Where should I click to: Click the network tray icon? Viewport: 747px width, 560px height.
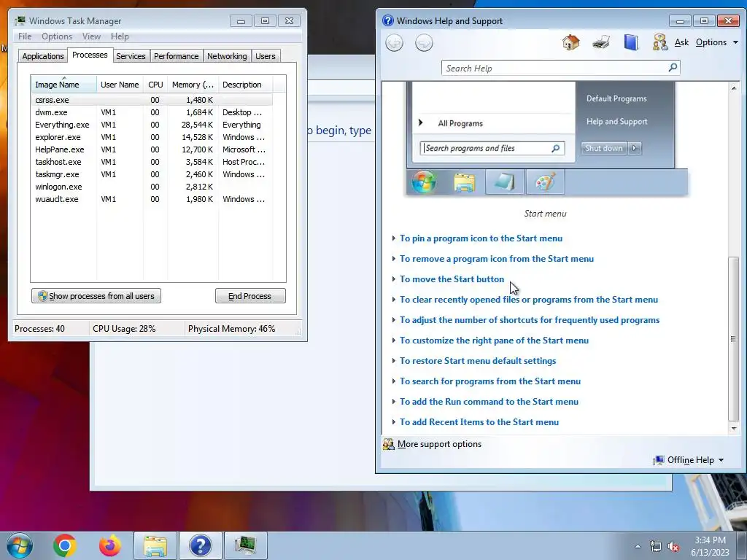(x=656, y=547)
